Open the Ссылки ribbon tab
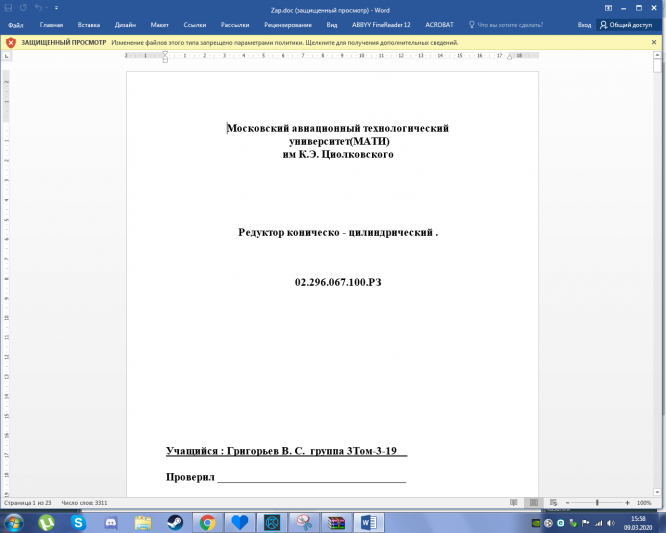The image size is (666, 533). [x=195, y=25]
